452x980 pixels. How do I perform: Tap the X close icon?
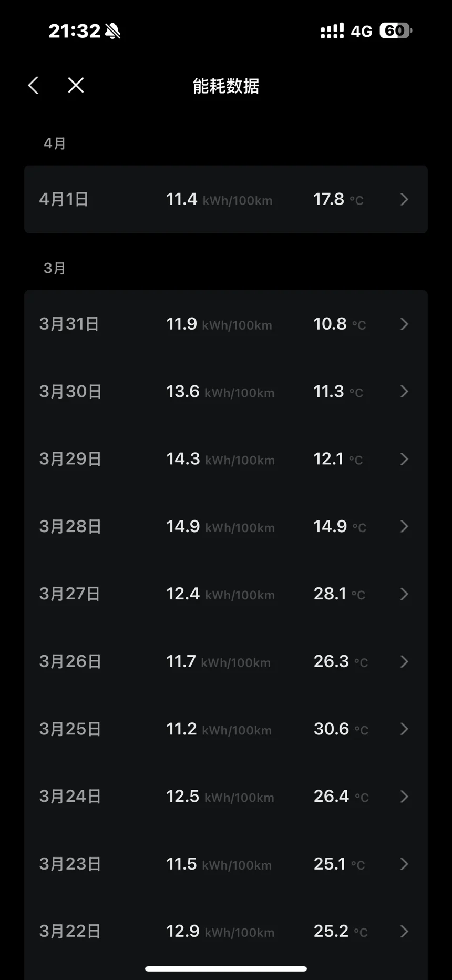point(76,85)
